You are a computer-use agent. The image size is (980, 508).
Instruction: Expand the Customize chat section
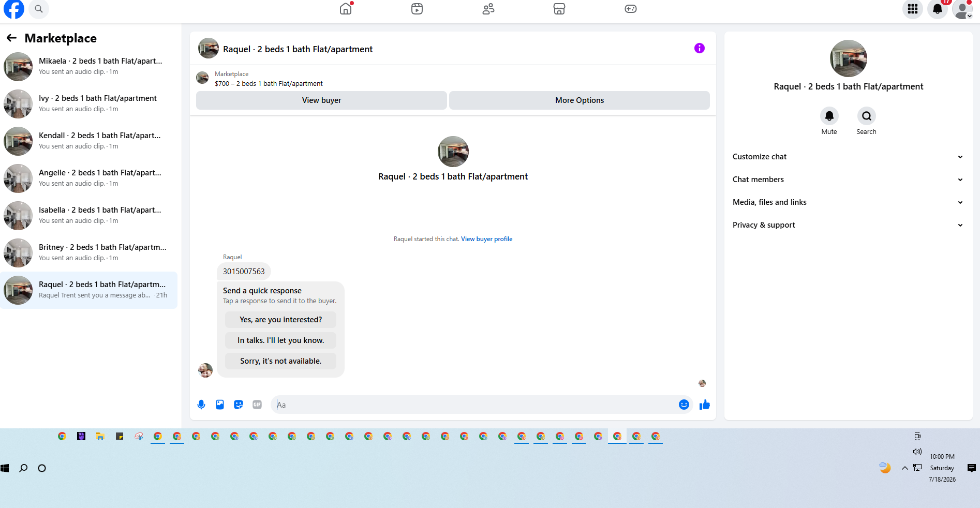pos(849,157)
